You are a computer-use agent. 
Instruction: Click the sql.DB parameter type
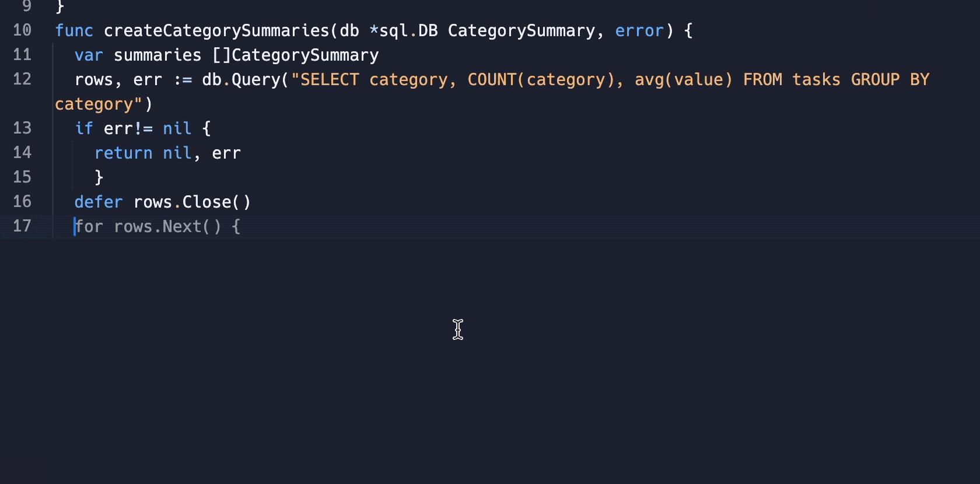click(x=408, y=30)
